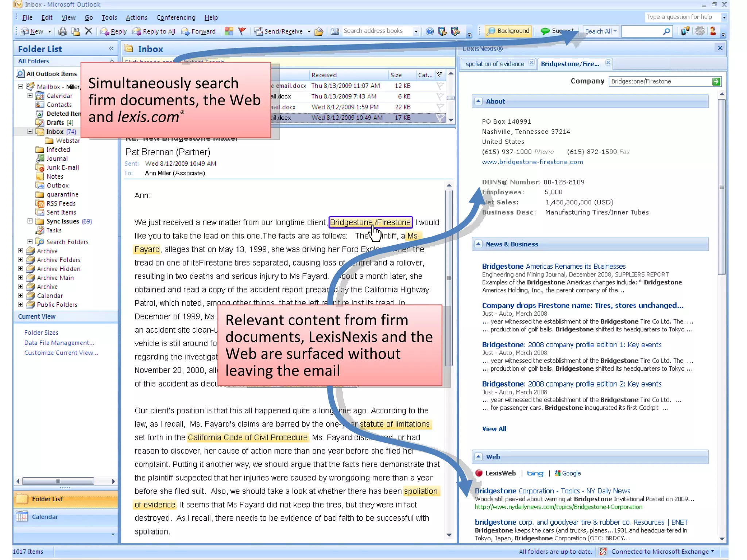Collapse the About section
This screenshot has height=560, width=747.
coord(478,101)
